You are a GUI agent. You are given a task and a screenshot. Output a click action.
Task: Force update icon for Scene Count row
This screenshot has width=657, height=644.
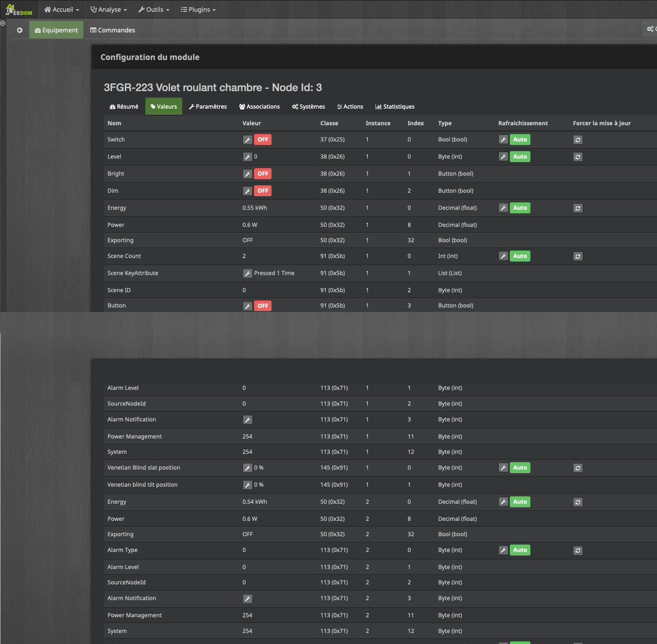(578, 256)
